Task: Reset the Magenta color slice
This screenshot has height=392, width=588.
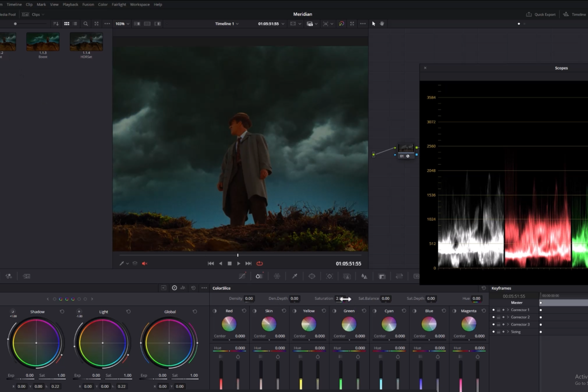Action: coord(484,311)
